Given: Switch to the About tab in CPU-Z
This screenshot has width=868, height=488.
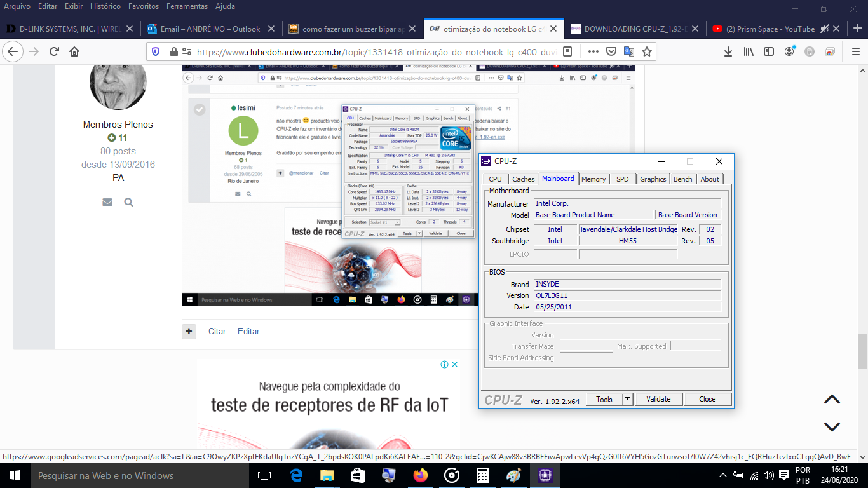Looking at the screenshot, I should tap(710, 179).
